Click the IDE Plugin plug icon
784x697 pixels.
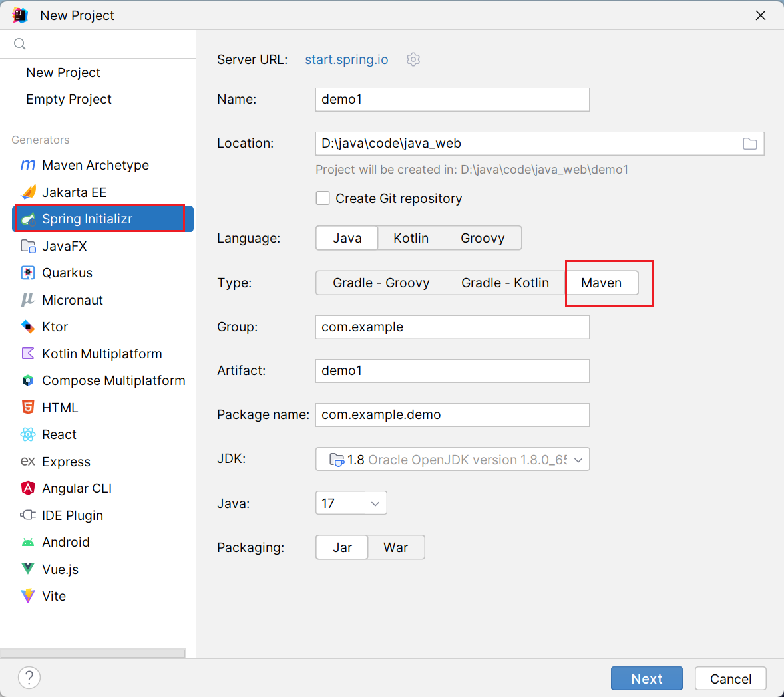(27, 515)
